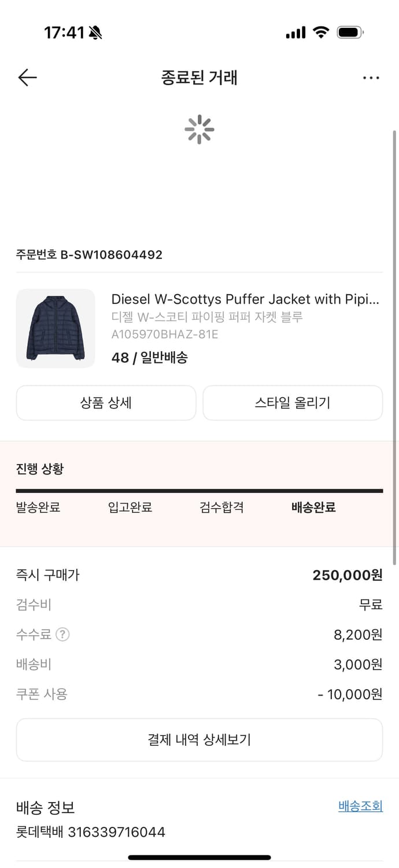Tap the loading spinner indicator
This screenshot has height=868, width=399.
coord(199,130)
